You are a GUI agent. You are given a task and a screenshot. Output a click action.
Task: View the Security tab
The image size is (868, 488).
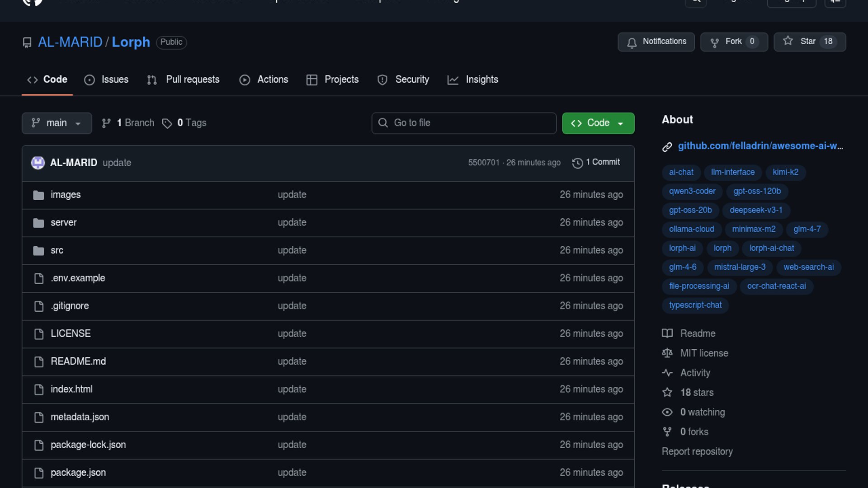click(403, 80)
